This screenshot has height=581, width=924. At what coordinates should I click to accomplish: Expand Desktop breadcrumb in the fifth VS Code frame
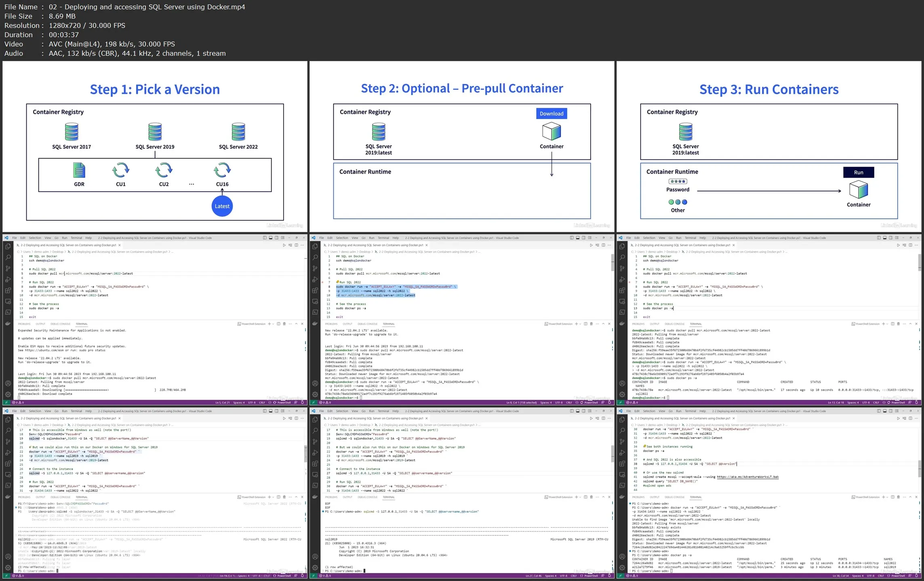[365, 425]
